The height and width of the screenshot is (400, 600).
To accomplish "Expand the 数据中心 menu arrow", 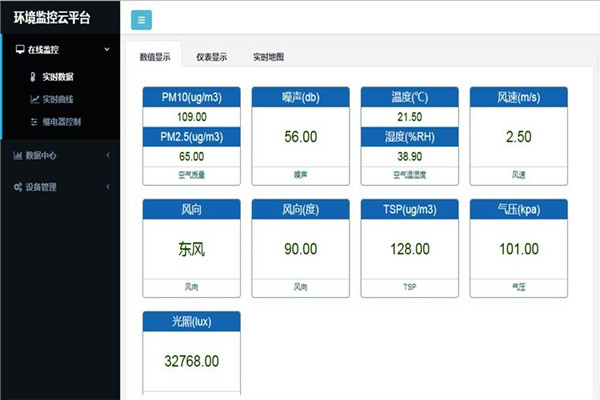I will [107, 155].
